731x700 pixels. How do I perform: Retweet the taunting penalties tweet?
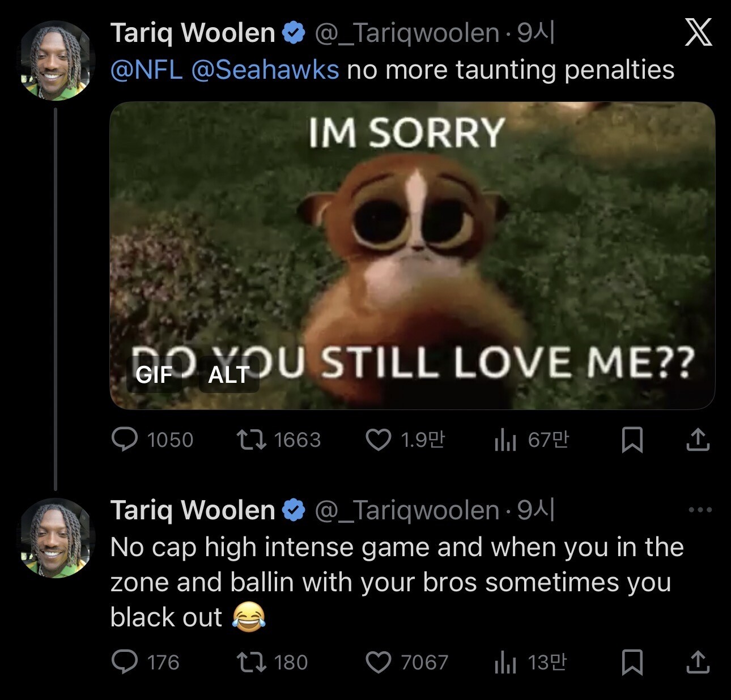coord(251,439)
